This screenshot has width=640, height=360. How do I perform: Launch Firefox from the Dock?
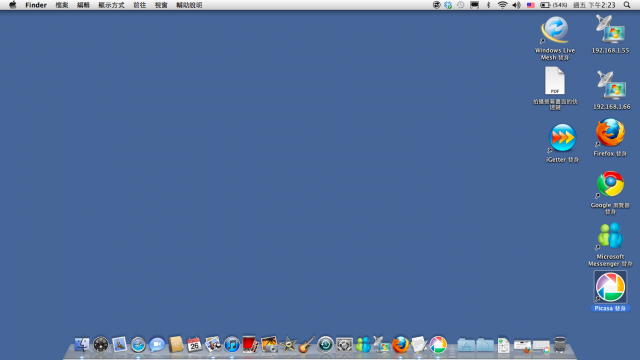click(400, 344)
